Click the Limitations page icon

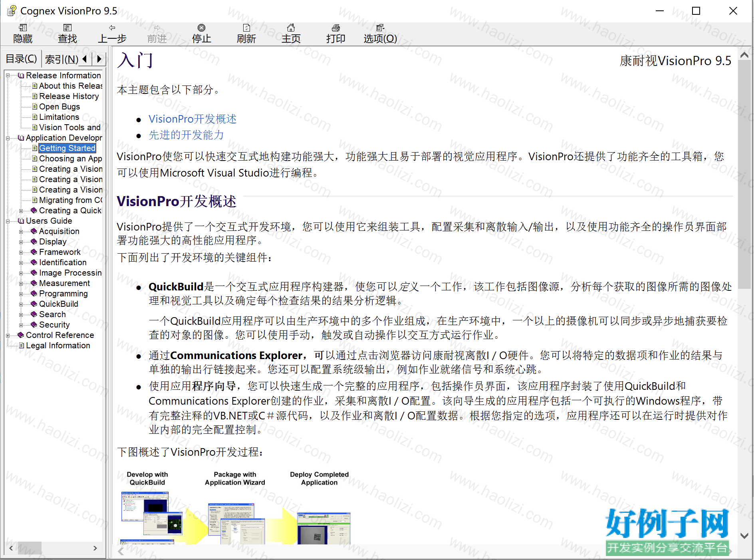(x=35, y=117)
